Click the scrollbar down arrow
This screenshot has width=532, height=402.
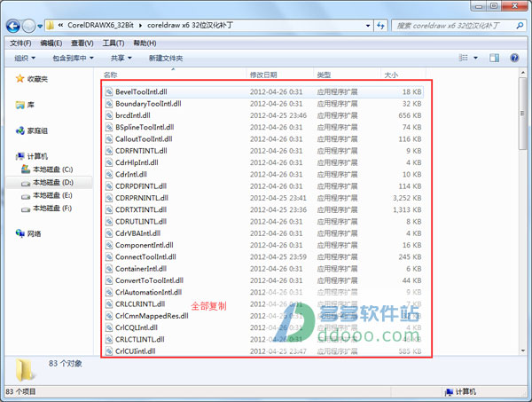point(522,351)
